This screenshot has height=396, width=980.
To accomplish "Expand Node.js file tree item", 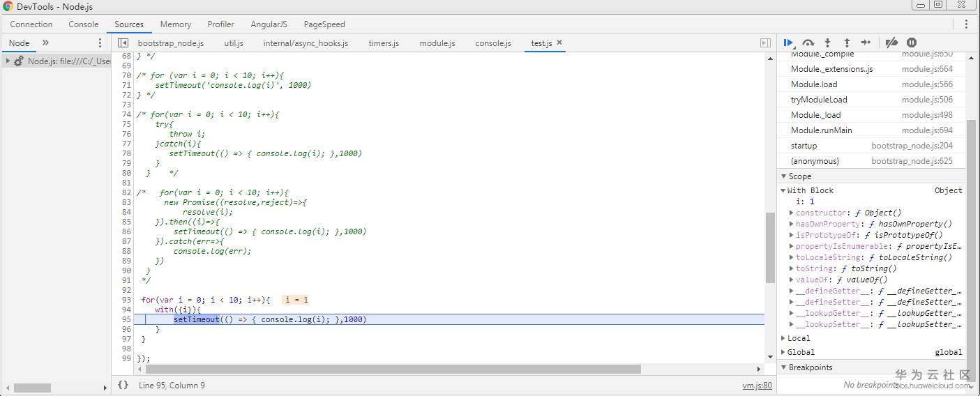I will tap(8, 61).
